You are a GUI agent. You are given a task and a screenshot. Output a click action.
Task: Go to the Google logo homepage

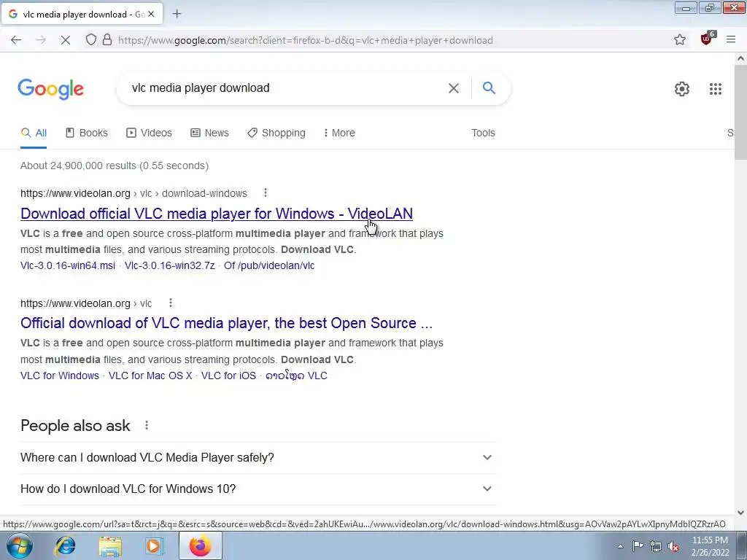(50, 89)
